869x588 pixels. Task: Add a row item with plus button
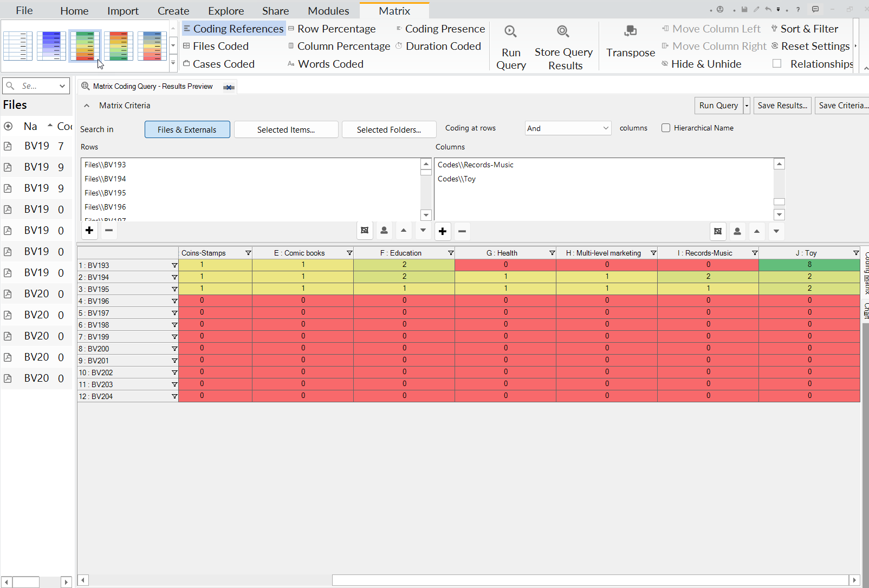click(89, 231)
